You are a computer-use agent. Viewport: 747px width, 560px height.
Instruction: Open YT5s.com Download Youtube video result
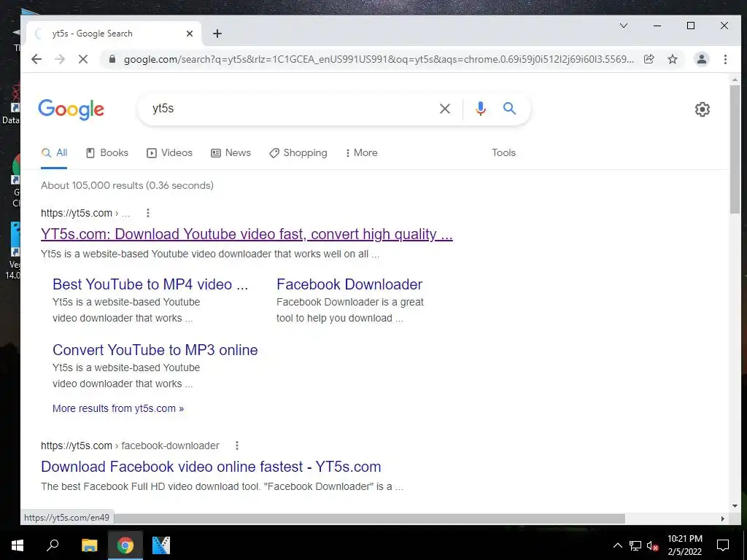tap(247, 234)
